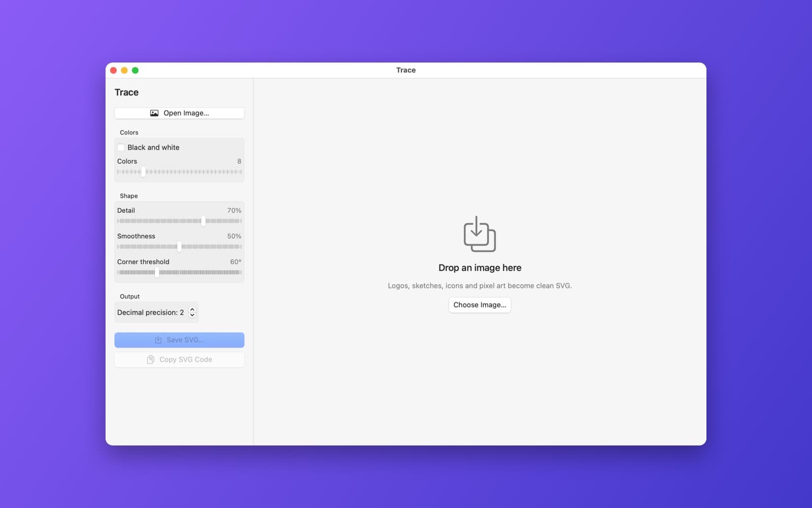Click the green full-screen window button
812x508 pixels.
point(135,71)
